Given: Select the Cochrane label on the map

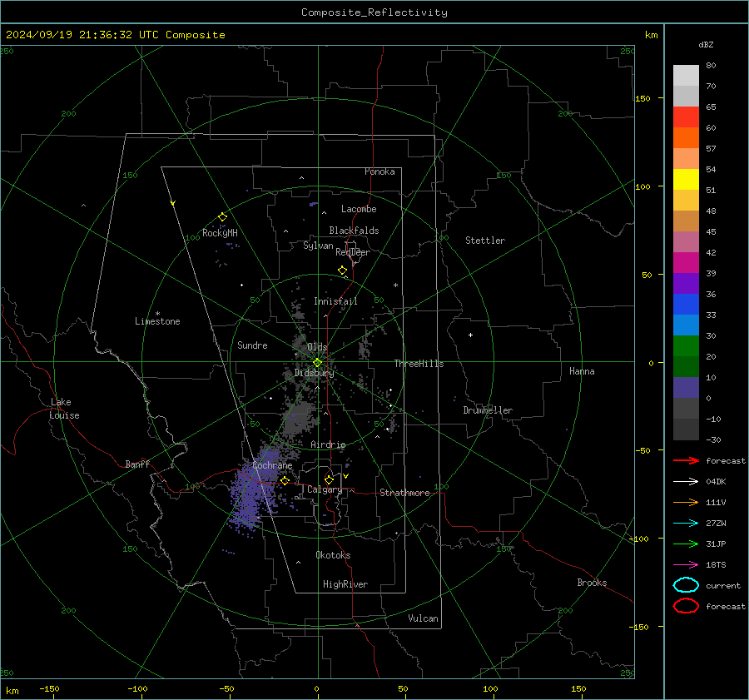Looking at the screenshot, I should [272, 465].
